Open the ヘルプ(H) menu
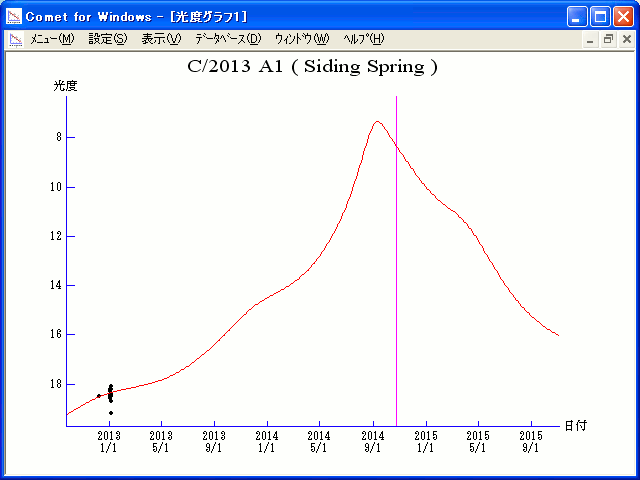Viewport: 640px width, 480px height. click(x=364, y=39)
